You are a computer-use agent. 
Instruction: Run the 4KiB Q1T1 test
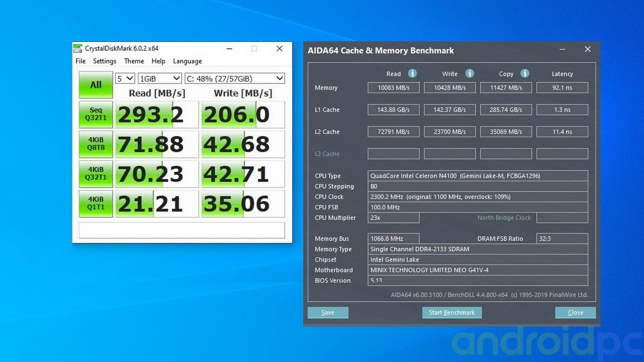click(x=96, y=204)
